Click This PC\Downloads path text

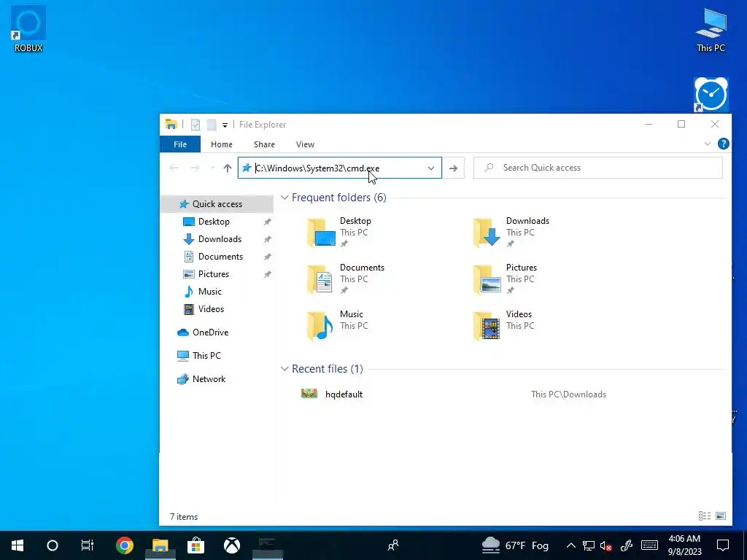568,394
